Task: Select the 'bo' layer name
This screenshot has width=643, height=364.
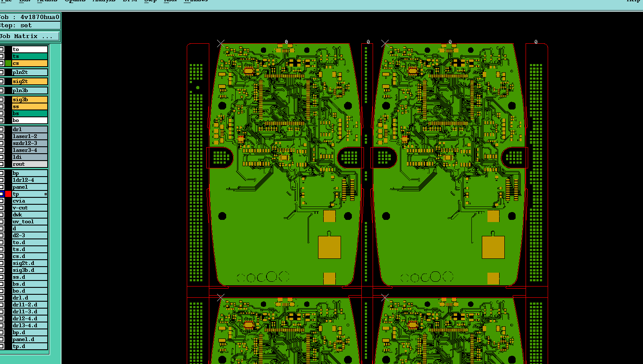Action: pos(29,120)
